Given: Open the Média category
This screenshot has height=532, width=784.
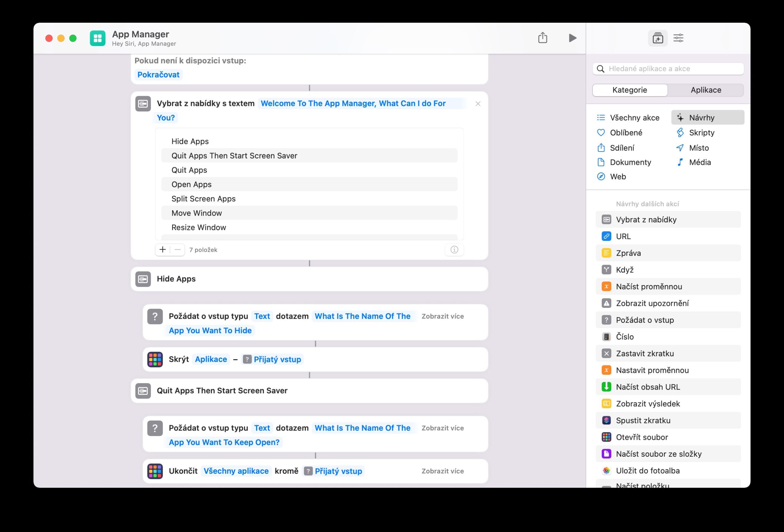Looking at the screenshot, I should pyautogui.click(x=699, y=162).
